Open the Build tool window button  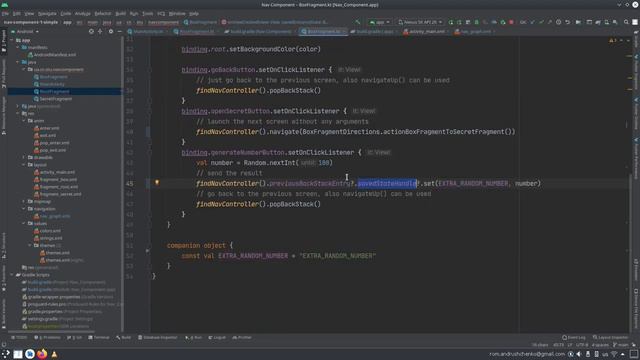[123, 338]
